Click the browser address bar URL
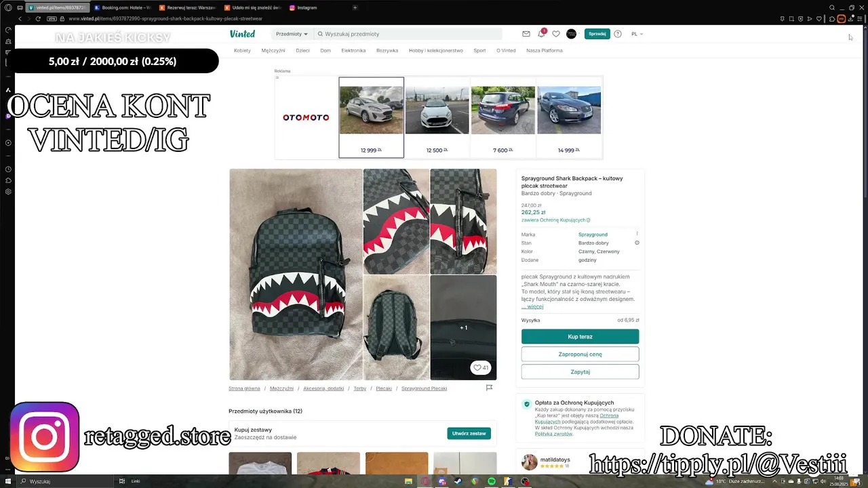The height and width of the screenshot is (488, 868). pos(165,19)
